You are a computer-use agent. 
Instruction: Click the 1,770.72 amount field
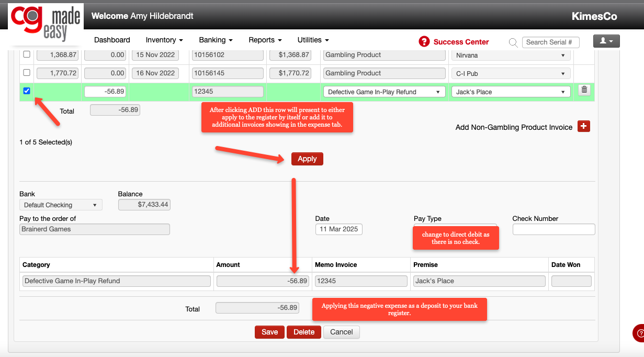[57, 73]
